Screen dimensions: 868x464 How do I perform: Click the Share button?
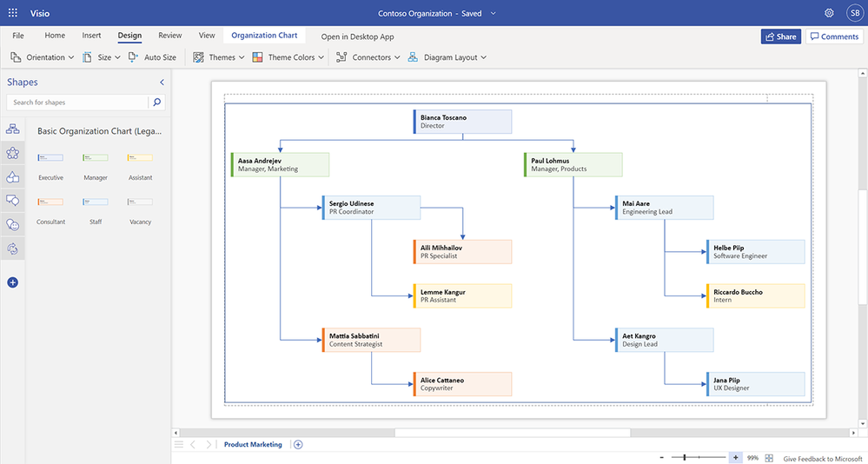pos(780,36)
